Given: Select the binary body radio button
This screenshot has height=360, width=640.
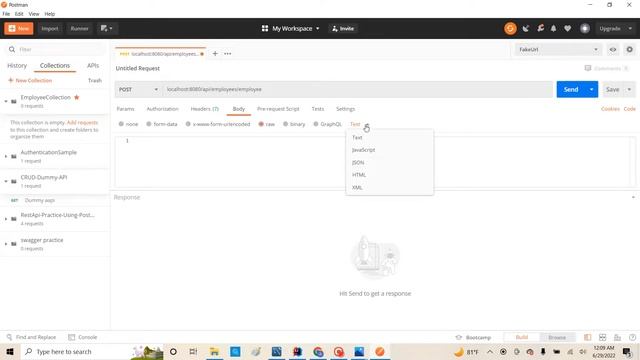Looking at the screenshot, I should (x=285, y=124).
